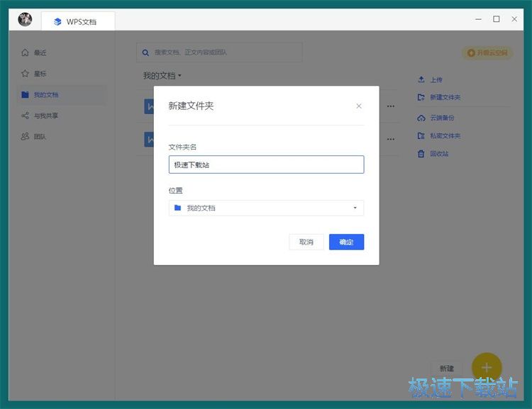This screenshot has width=532, height=409.
Task: Click the upload icon beside 上传
Action: [x=421, y=79]
